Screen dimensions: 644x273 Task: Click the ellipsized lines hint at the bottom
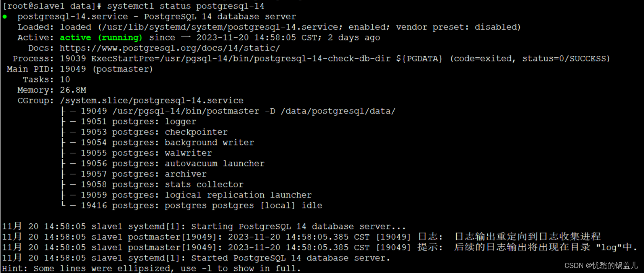coord(152,268)
